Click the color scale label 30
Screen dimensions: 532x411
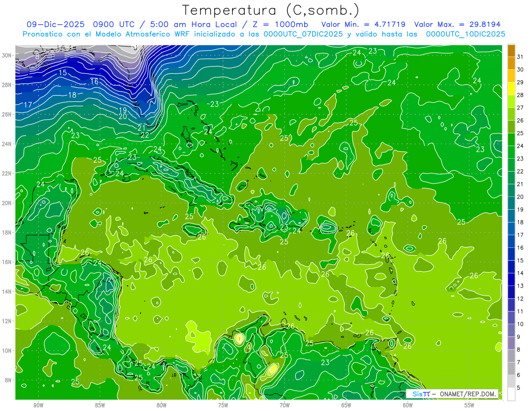(520, 69)
